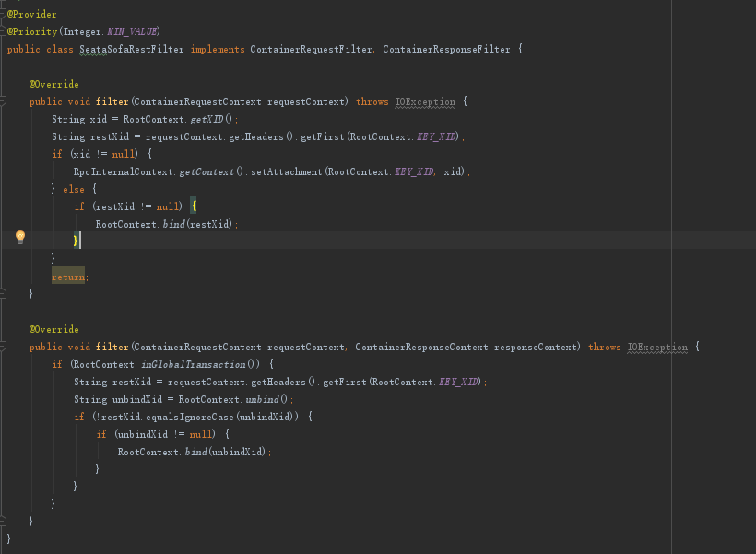Collapse the fold marker beside @Provider annotation
Image resolution: width=756 pixels, height=554 pixels.
tap(3, 14)
